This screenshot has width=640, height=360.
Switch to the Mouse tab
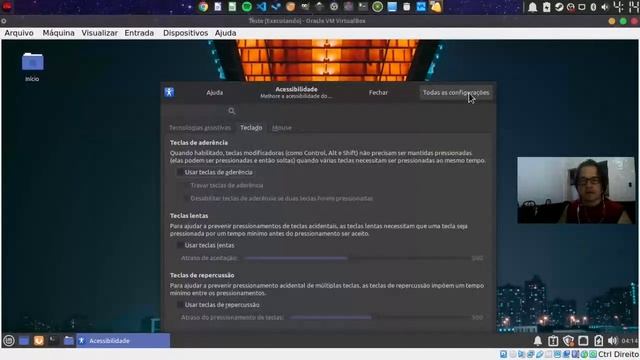point(282,128)
